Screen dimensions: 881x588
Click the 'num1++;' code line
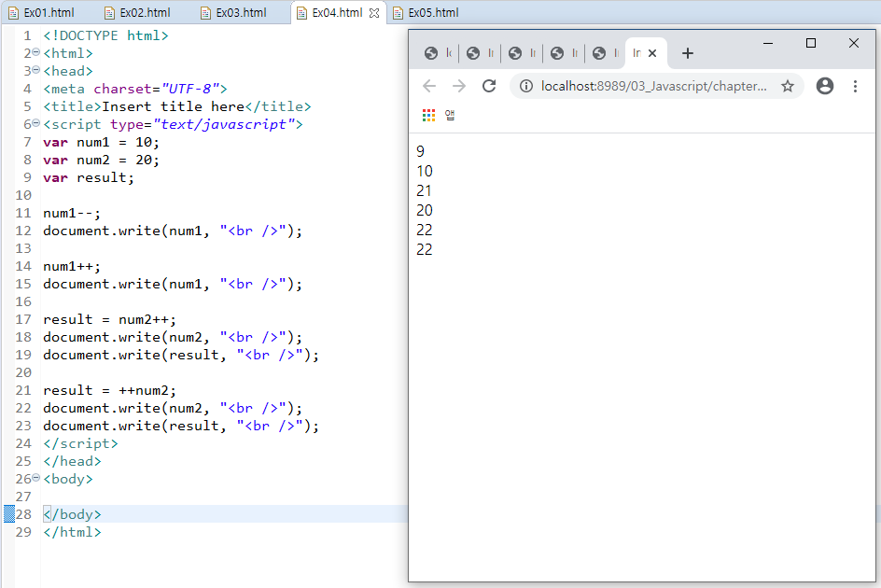point(72,266)
